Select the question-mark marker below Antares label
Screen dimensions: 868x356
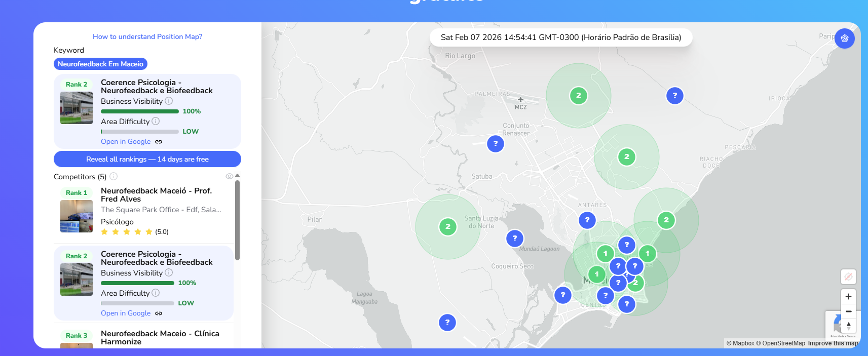(x=587, y=220)
